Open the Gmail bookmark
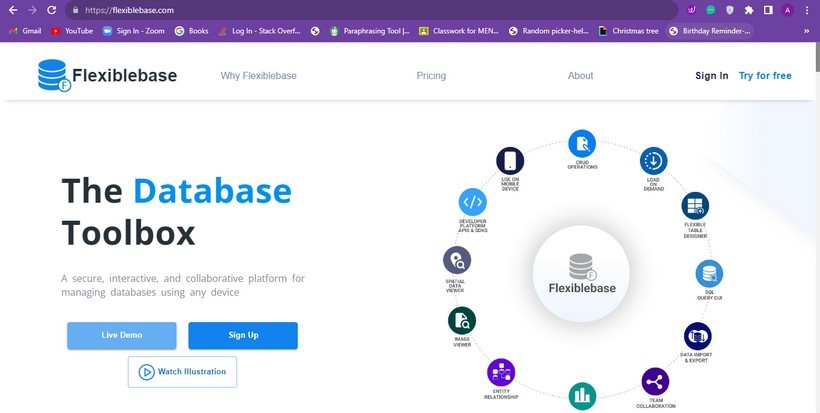Image resolution: width=820 pixels, height=413 pixels. (x=25, y=31)
